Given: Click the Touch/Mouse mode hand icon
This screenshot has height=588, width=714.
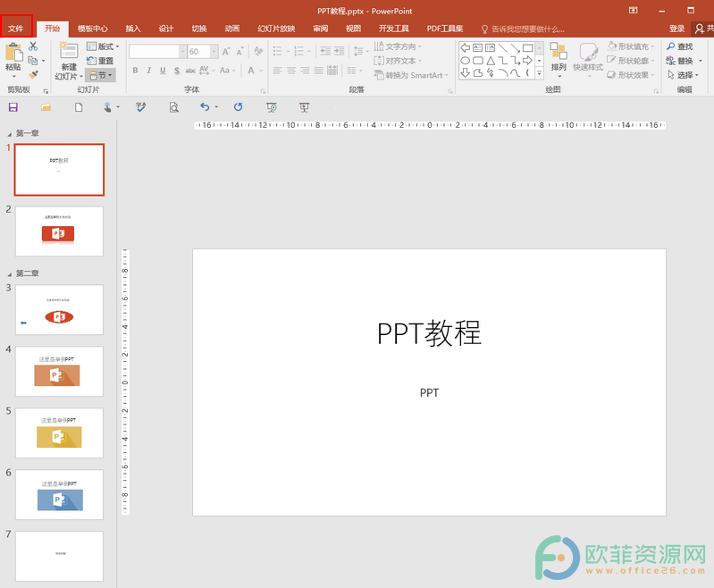Looking at the screenshot, I should 107,107.
